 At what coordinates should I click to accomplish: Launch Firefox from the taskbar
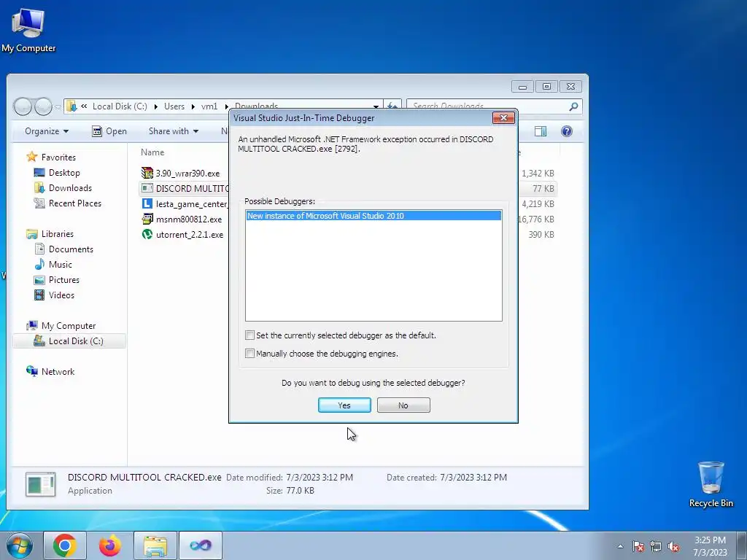tap(110, 545)
